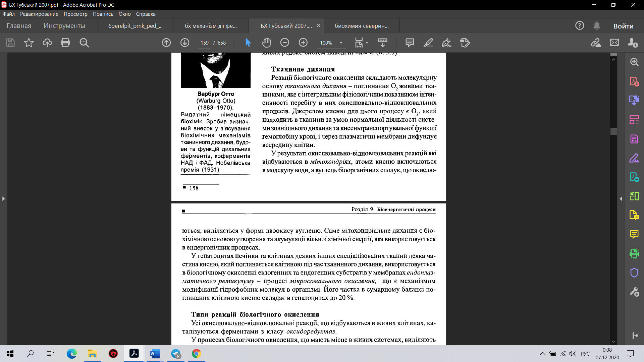Add a sticky note comment
This screenshot has width=644, height=362.
(x=410, y=43)
